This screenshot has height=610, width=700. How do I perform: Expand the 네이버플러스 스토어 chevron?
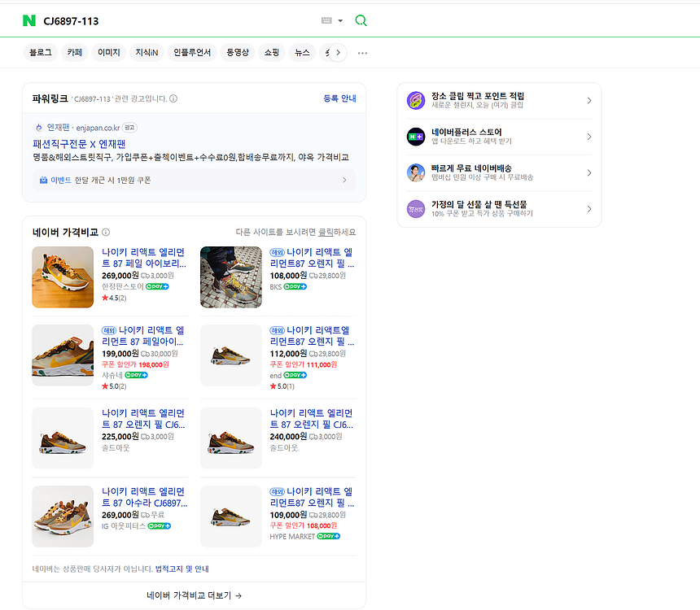[589, 137]
